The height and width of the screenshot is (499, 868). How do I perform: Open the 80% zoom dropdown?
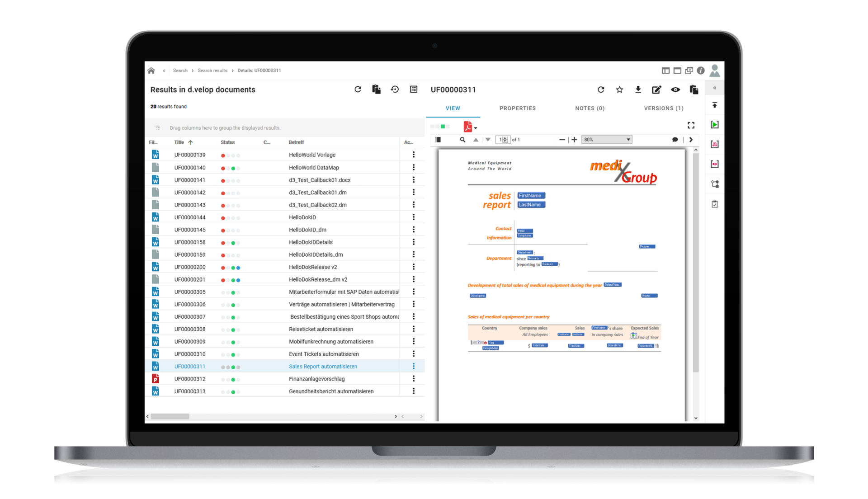tap(606, 140)
